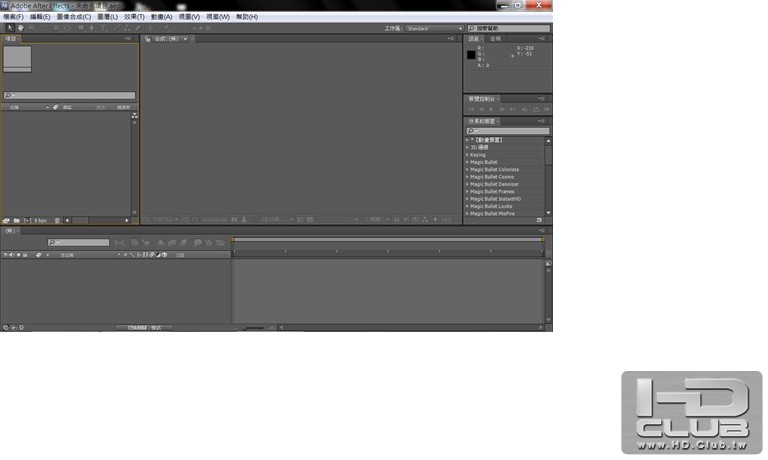Click the interpret footage icon in Project panel
The image size is (768, 460).
point(6,220)
